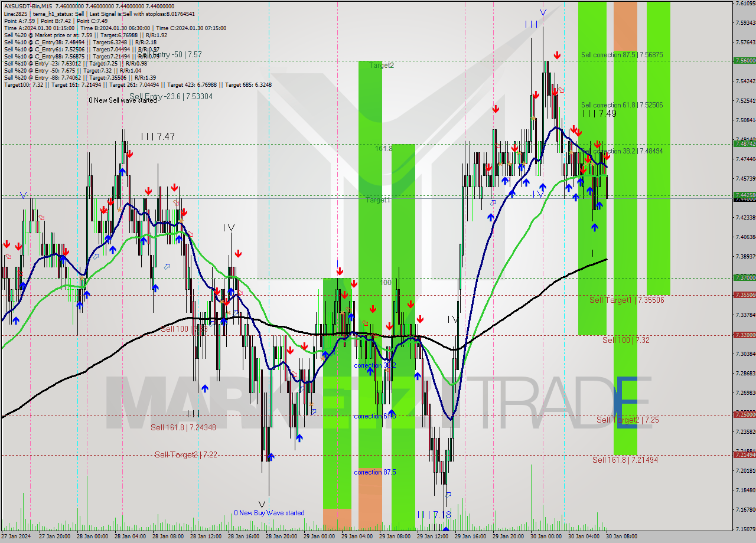Screen dimensions: 756x543
Task: Click the Target2 label on green bar
Action: [x=382, y=65]
